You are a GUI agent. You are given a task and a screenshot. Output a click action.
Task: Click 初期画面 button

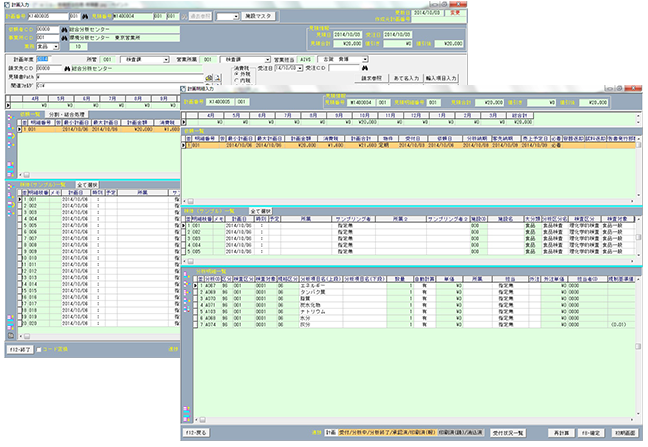coord(624,433)
